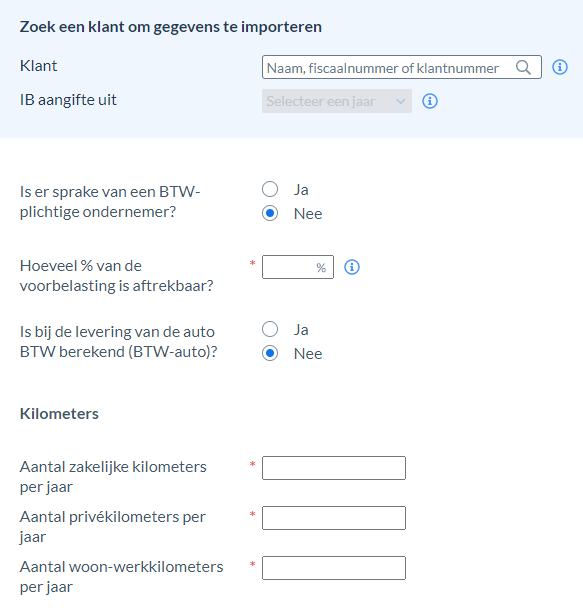Focus the privékilometers per jaar field
583x611 pixels.
click(x=334, y=518)
